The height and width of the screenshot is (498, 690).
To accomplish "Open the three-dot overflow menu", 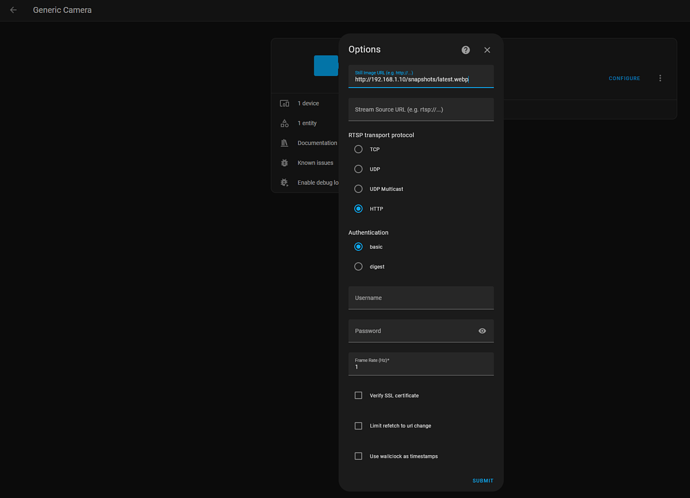I will click(x=660, y=78).
